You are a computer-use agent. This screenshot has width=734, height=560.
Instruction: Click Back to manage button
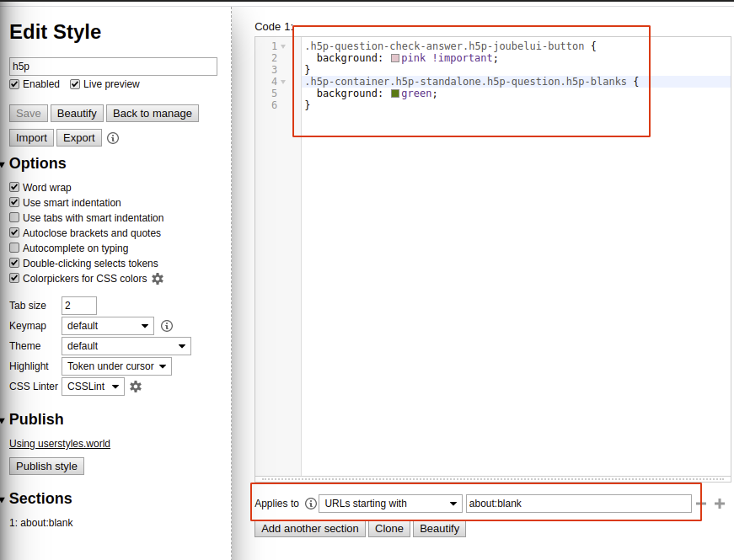pos(153,113)
